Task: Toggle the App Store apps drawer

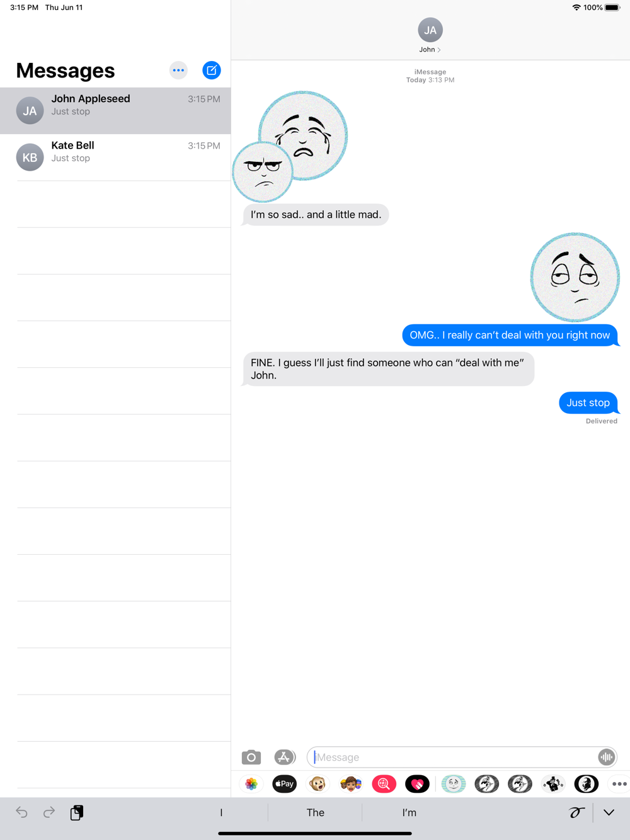Action: tap(285, 757)
